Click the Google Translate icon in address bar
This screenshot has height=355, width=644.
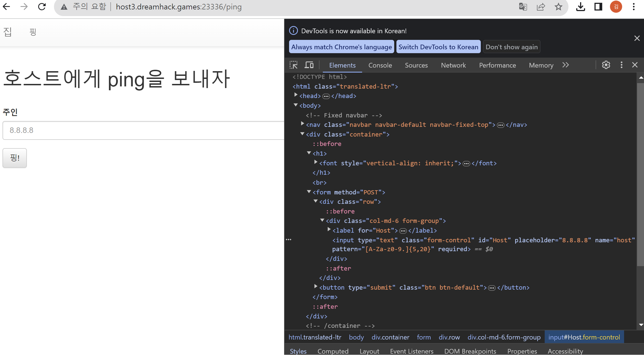point(523,7)
